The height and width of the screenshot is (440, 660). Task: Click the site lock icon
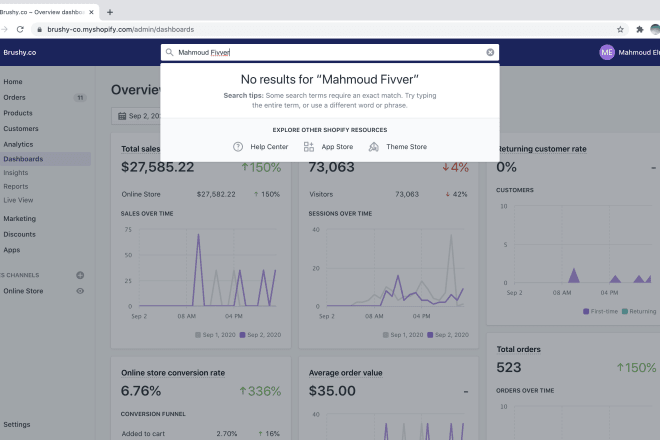pos(40,29)
